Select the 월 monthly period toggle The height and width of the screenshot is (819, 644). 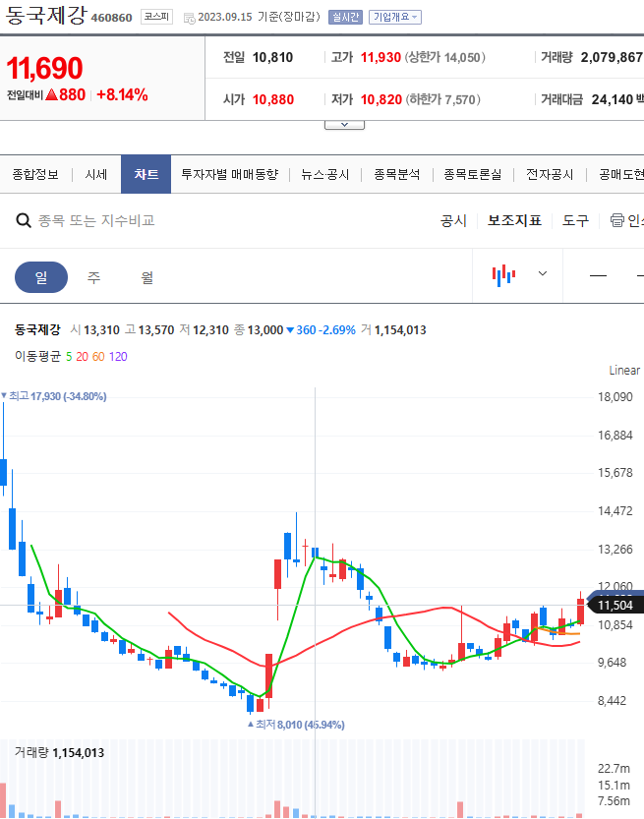point(147,277)
